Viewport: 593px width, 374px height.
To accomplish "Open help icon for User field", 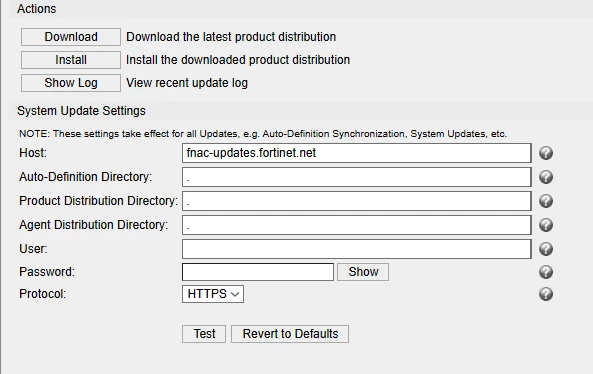I will click(546, 249).
